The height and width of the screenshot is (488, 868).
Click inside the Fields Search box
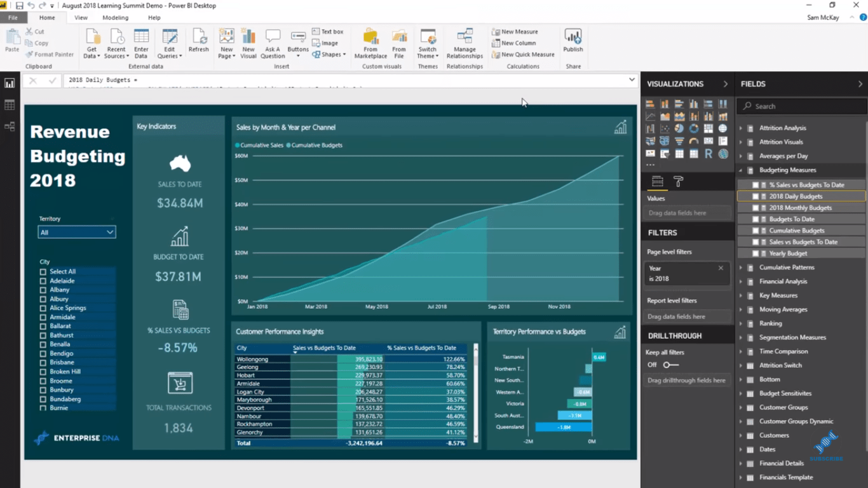pyautogui.click(x=802, y=106)
